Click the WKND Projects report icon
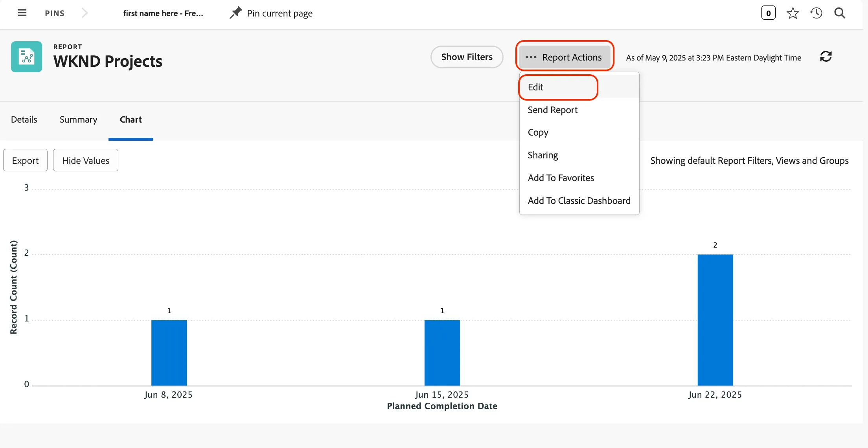Viewport: 868px width, 448px height. 26,57
